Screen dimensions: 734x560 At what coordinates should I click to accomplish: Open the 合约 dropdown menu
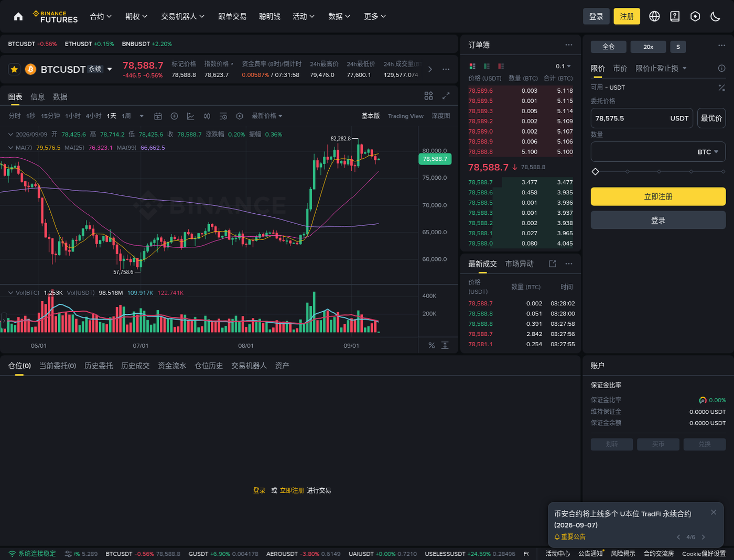coord(101,16)
